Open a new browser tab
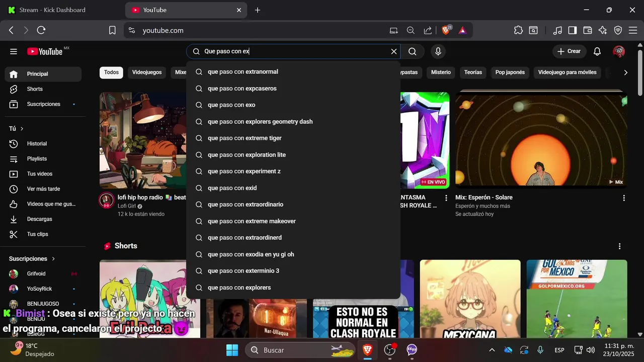Image resolution: width=644 pixels, height=362 pixels. [x=258, y=10]
